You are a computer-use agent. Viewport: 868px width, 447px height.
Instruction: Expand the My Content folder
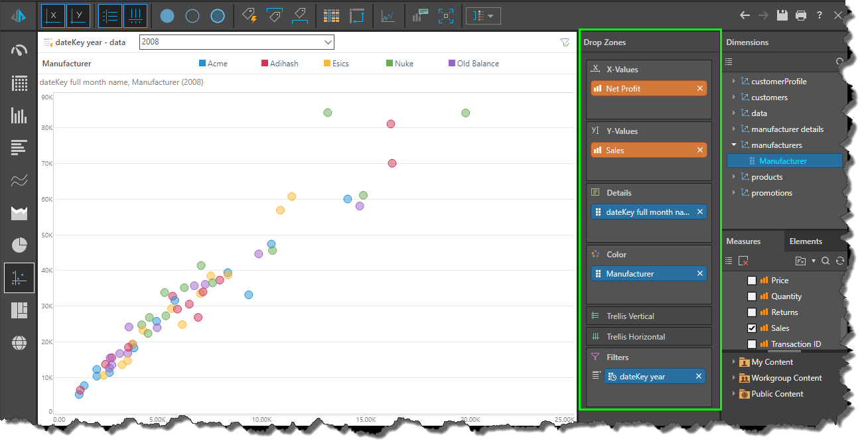tap(734, 362)
